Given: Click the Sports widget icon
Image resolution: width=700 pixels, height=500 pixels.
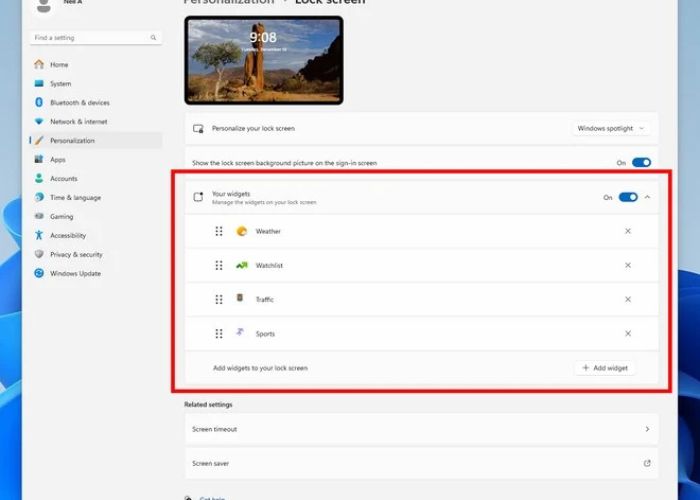Looking at the screenshot, I should (241, 333).
